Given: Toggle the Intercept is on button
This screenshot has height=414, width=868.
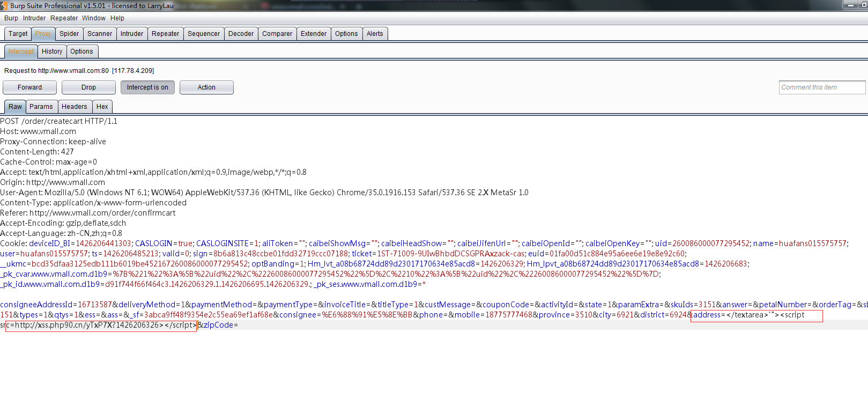Looking at the screenshot, I should tap(147, 87).
